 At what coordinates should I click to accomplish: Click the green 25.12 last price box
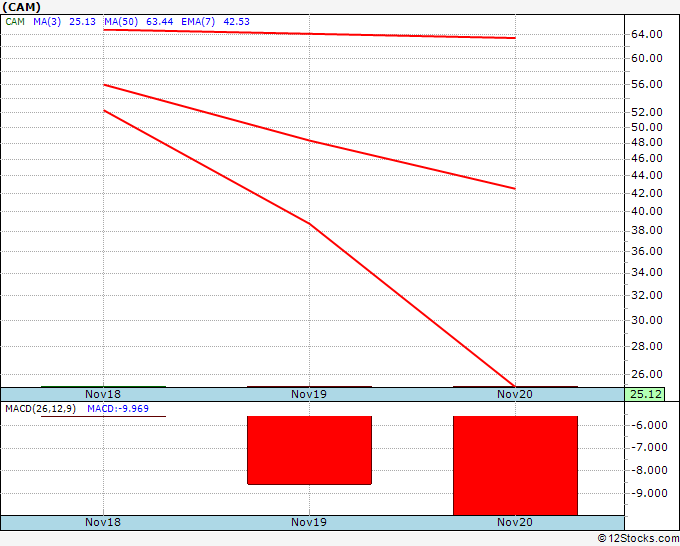pos(644,394)
